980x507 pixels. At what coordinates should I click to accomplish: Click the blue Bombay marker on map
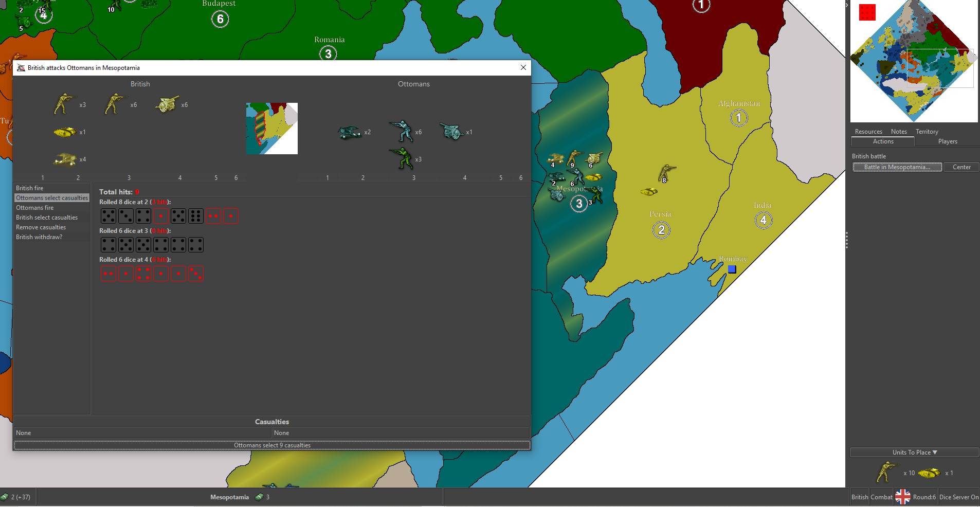pos(732,269)
